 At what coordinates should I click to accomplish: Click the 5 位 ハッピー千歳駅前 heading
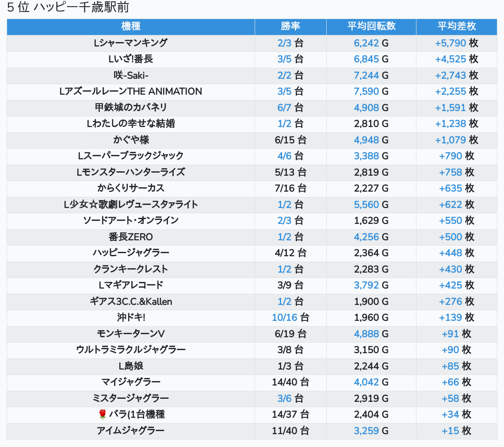[x=68, y=7]
